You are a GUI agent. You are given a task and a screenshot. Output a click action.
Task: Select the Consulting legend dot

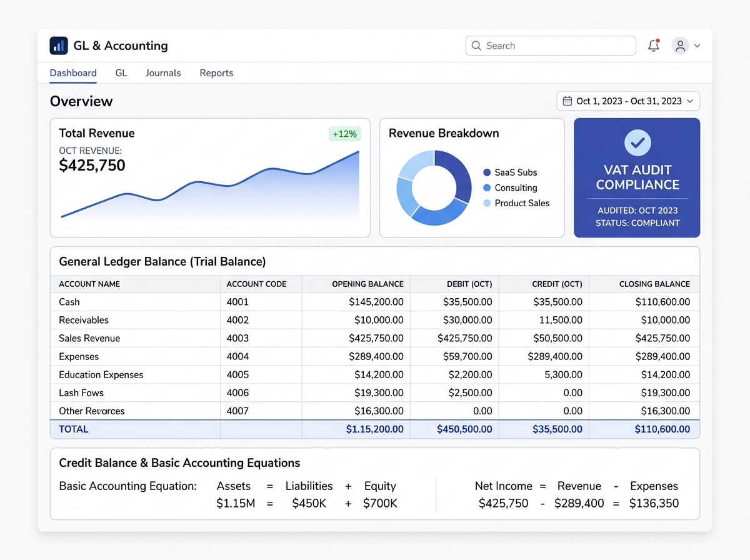(487, 187)
